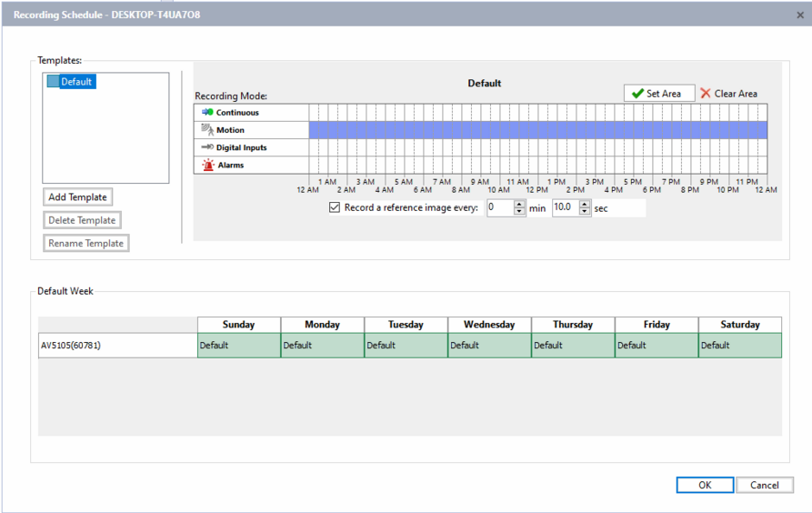Click the green checkmark on Set Area

tap(637, 94)
